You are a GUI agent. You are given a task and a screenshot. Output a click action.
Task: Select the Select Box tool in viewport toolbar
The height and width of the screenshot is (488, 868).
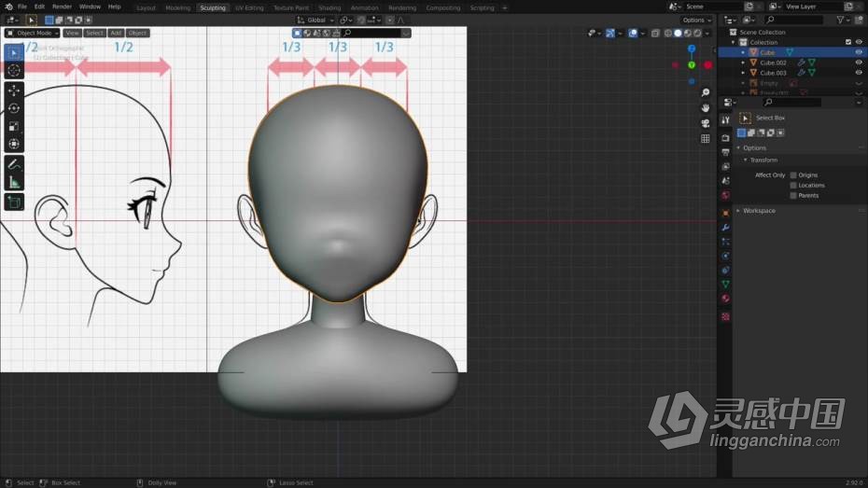click(14, 52)
